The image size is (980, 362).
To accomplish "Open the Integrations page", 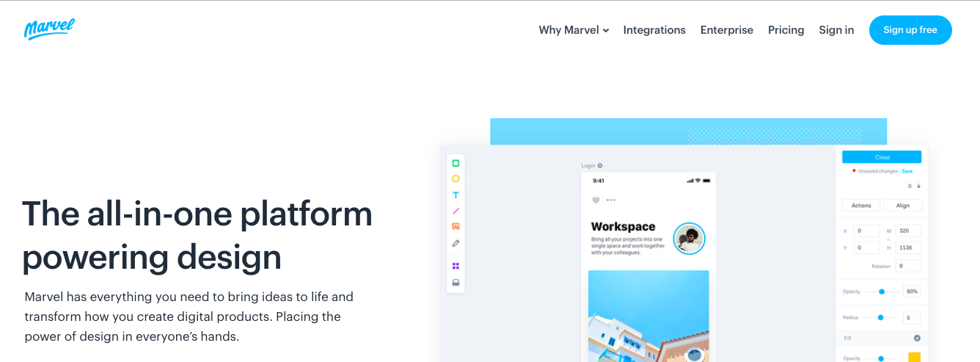I will tap(654, 30).
